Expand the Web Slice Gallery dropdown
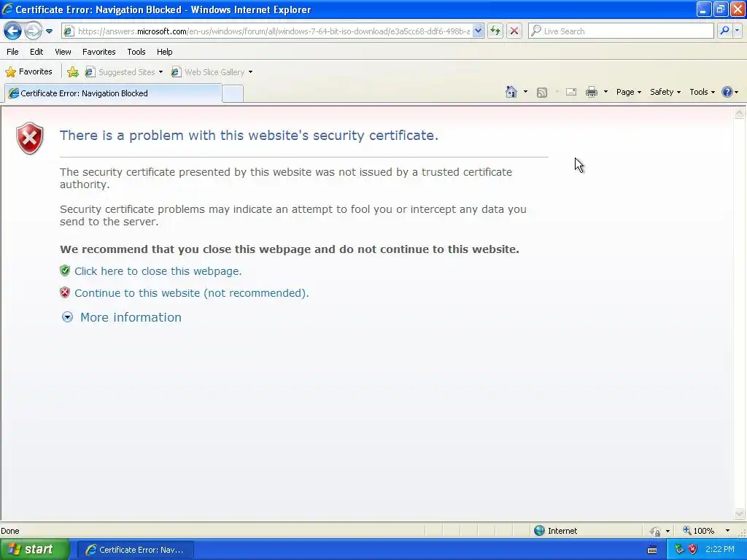The width and height of the screenshot is (747, 560). [251, 72]
